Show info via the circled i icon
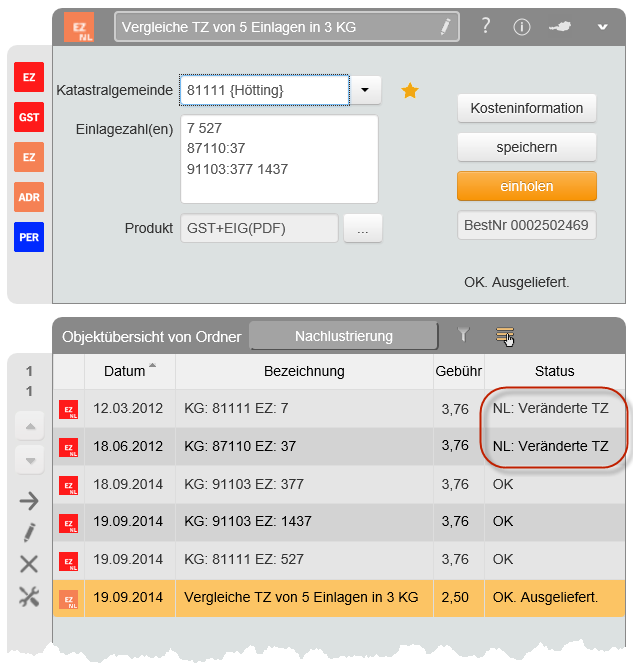The width and height of the screenshot is (633, 670). click(x=522, y=27)
